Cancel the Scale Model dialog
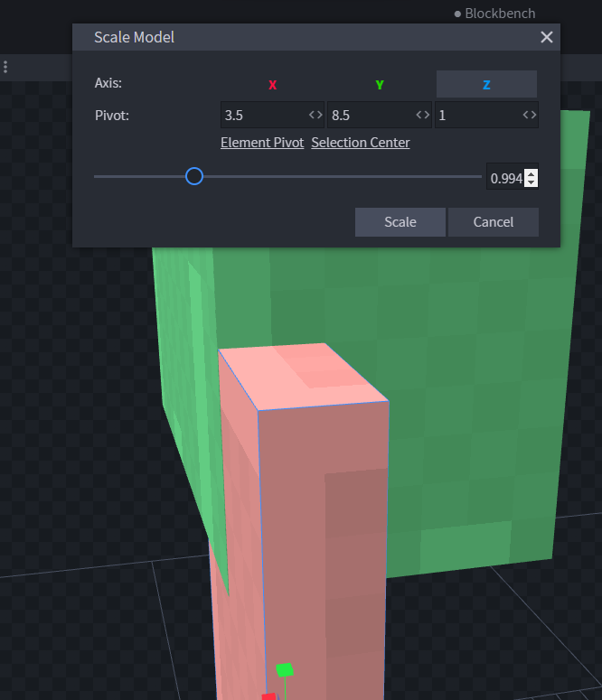Image resolution: width=602 pixels, height=700 pixels. click(x=494, y=222)
